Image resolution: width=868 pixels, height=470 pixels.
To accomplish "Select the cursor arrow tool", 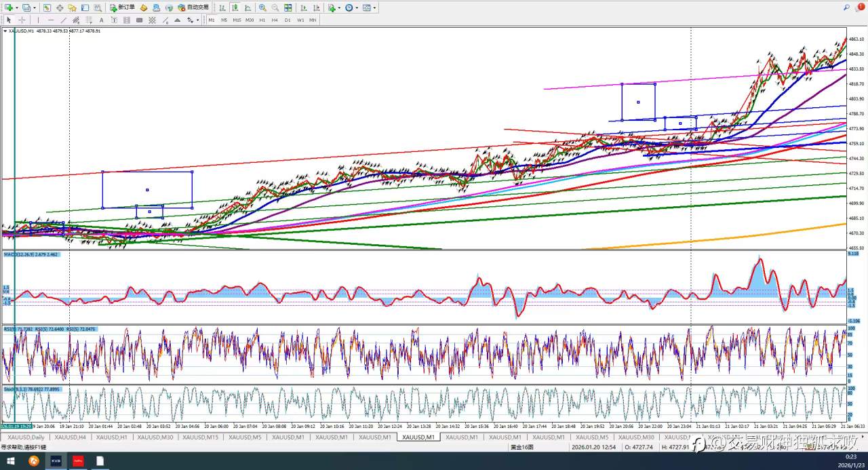I will coord(9,20).
